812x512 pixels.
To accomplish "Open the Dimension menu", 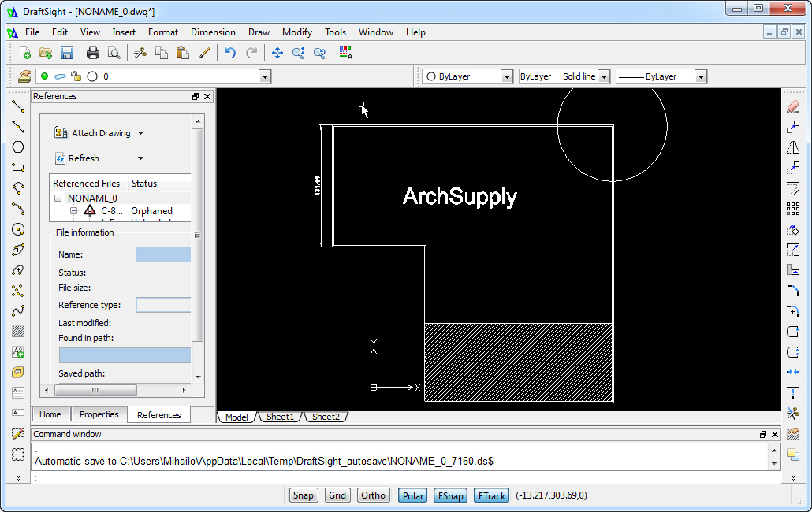I will (x=213, y=32).
